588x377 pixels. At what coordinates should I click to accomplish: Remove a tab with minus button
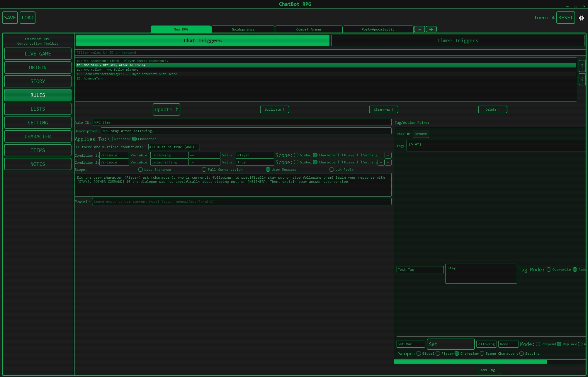(419, 29)
